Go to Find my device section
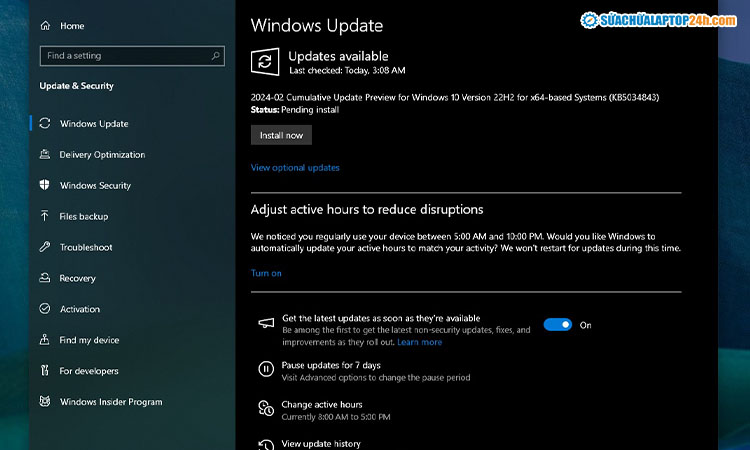 pos(89,340)
